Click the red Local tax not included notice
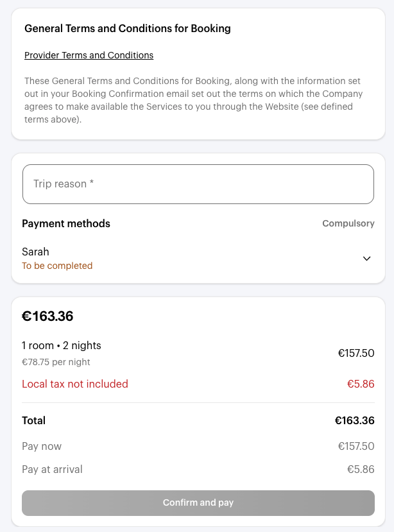Image resolution: width=394 pixels, height=532 pixels. coord(75,384)
